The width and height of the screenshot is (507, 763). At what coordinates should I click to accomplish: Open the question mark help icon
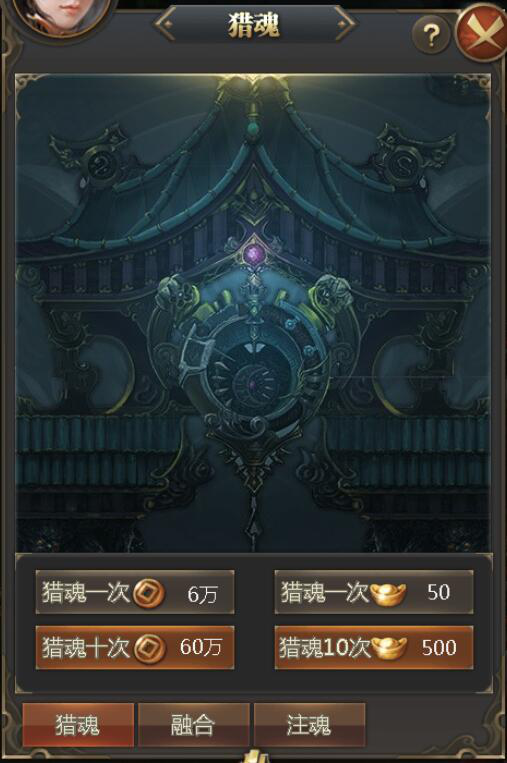coord(431,35)
